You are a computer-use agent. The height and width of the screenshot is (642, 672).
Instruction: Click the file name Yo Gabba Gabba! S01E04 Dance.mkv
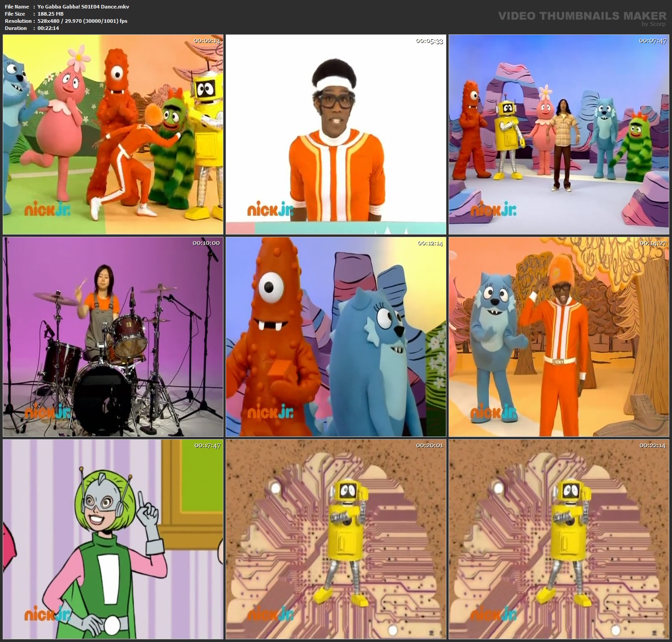pos(84,7)
